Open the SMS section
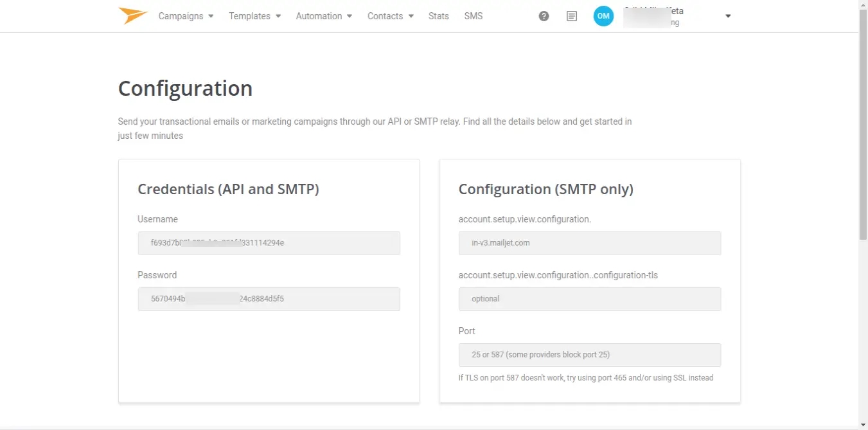The height and width of the screenshot is (430, 868). (474, 16)
